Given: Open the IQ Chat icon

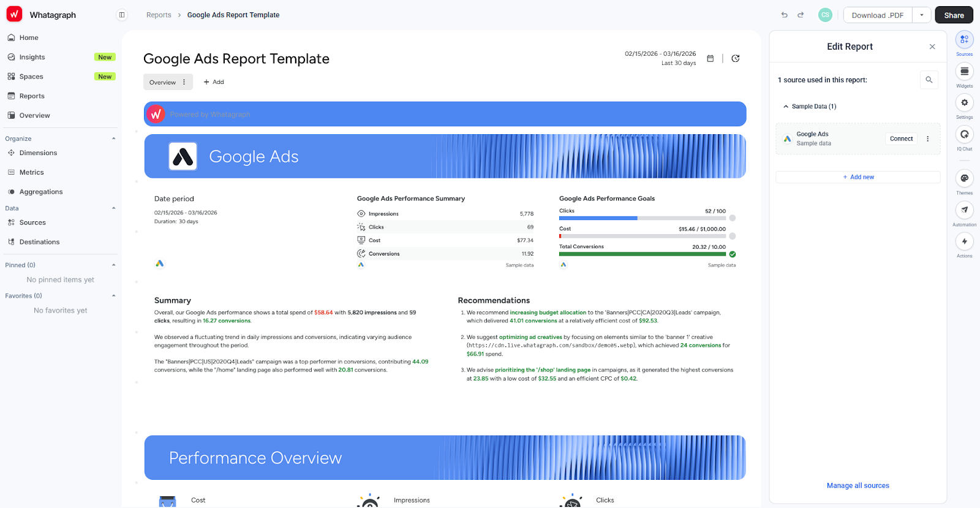Looking at the screenshot, I should point(965,134).
